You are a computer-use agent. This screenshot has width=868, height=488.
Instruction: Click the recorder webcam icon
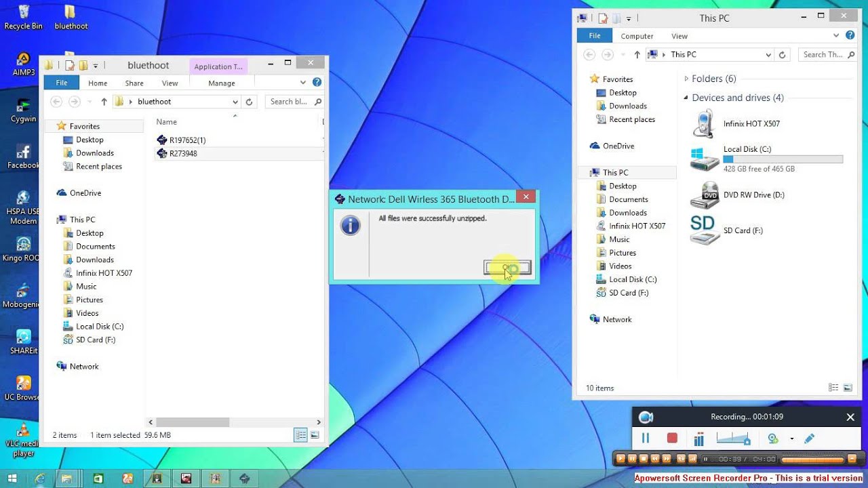[x=773, y=439]
